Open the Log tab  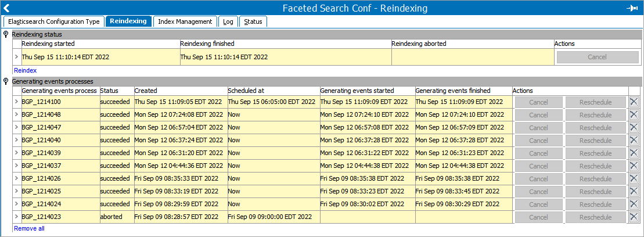(228, 21)
